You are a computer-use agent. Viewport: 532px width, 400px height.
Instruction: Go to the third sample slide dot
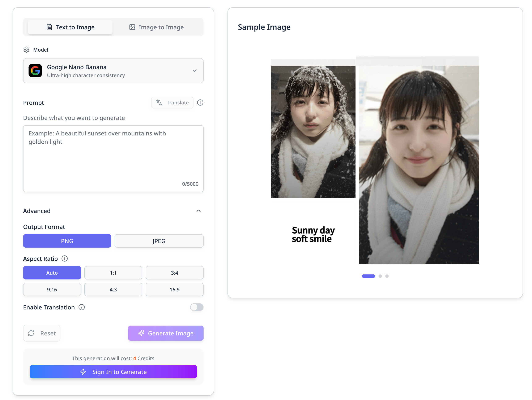[x=387, y=276]
